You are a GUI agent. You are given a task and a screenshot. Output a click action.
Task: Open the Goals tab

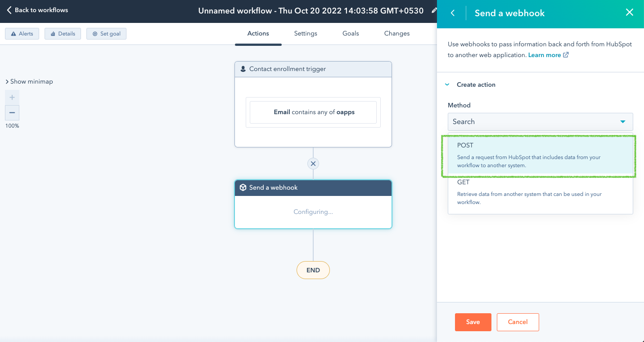click(x=351, y=34)
